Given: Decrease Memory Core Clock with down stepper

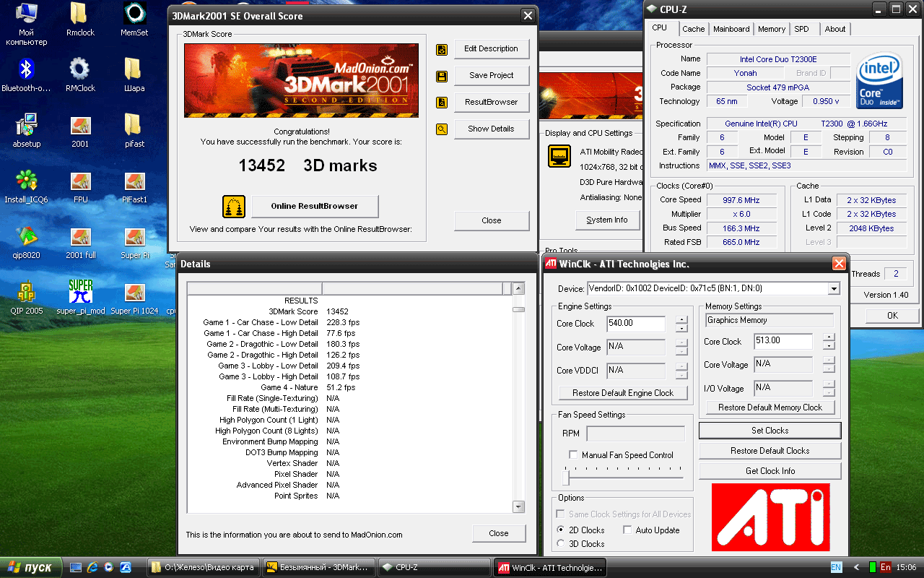Looking at the screenshot, I should click(829, 345).
